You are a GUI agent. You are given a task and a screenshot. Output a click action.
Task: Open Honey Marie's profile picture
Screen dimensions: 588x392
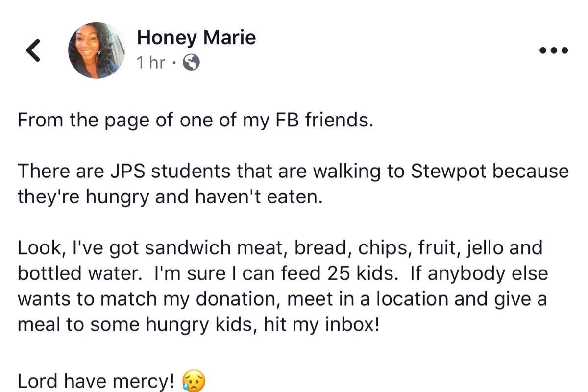click(x=97, y=50)
